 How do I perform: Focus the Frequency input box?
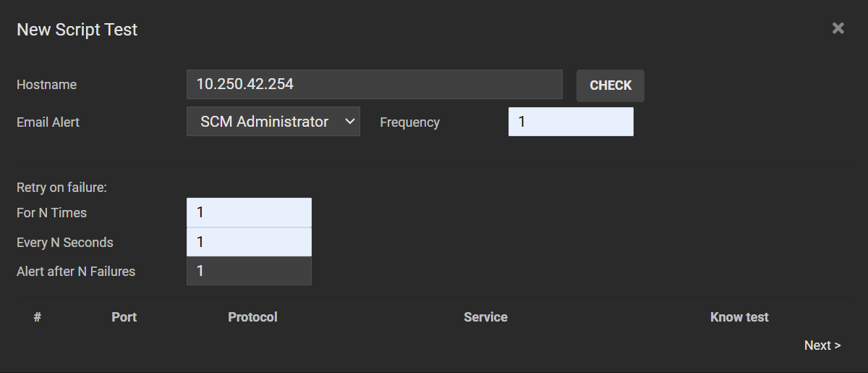570,122
